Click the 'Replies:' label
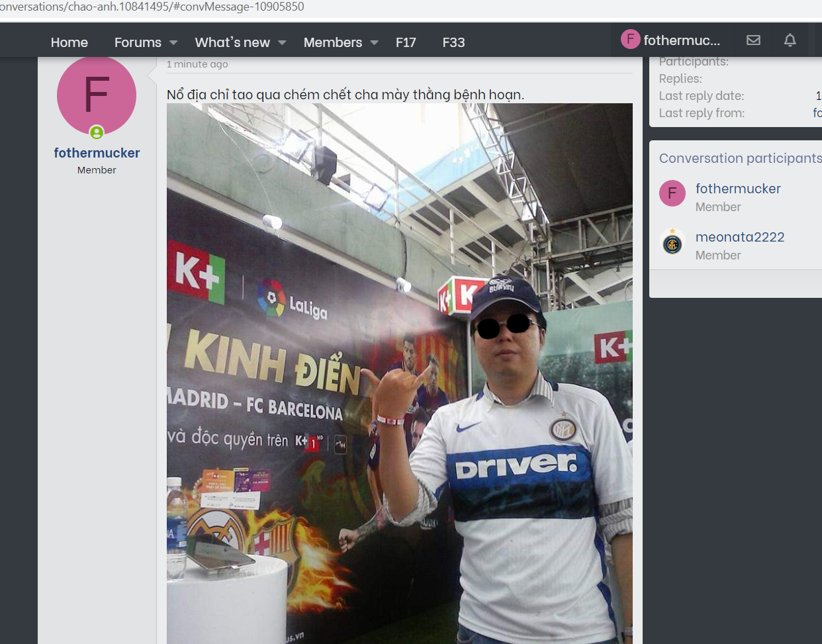 [680, 79]
